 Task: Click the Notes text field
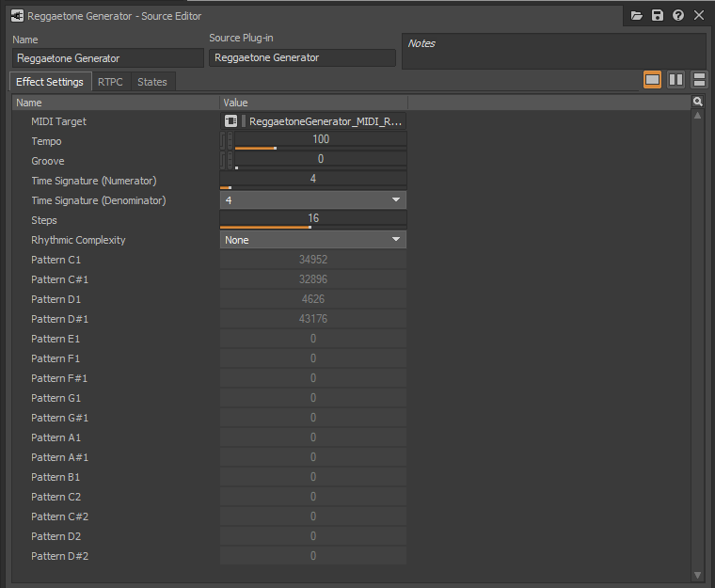click(553, 51)
